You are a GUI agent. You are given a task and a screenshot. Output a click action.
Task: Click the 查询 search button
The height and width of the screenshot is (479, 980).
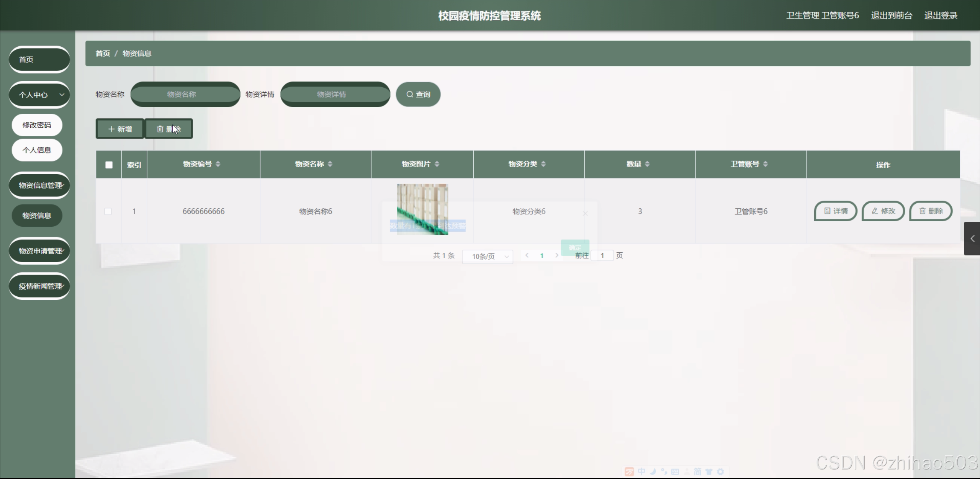(418, 95)
